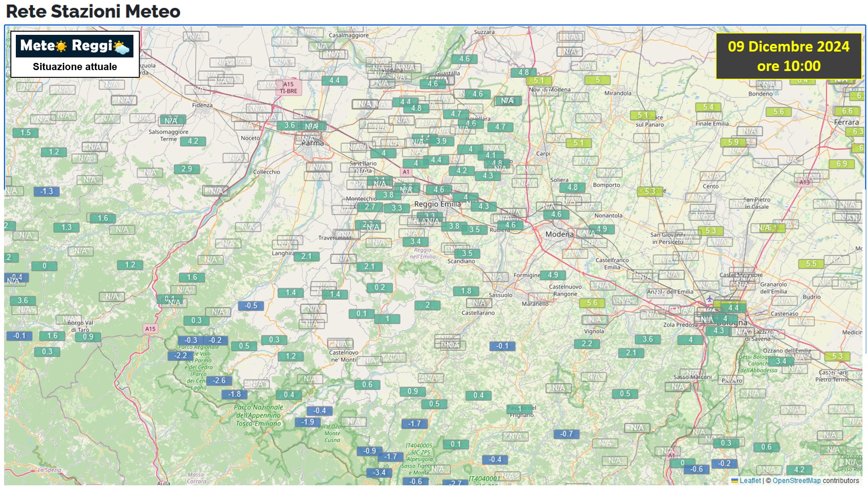Click the Bologna airport icon on the map
The image size is (868, 488).
[709, 299]
